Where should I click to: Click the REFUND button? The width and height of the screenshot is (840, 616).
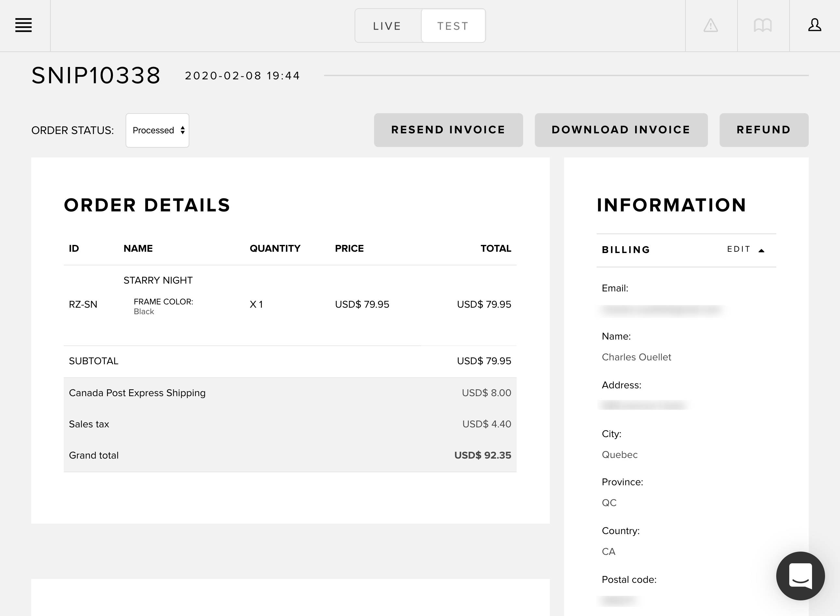[764, 130]
